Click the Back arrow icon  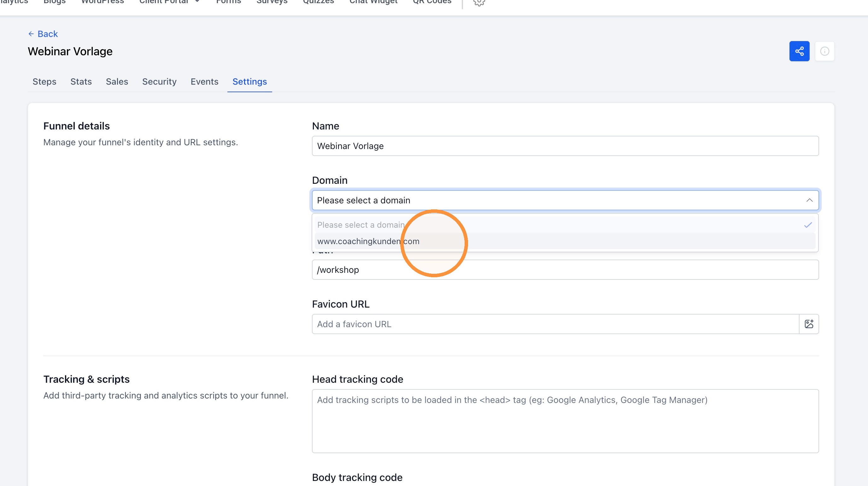pyautogui.click(x=31, y=34)
